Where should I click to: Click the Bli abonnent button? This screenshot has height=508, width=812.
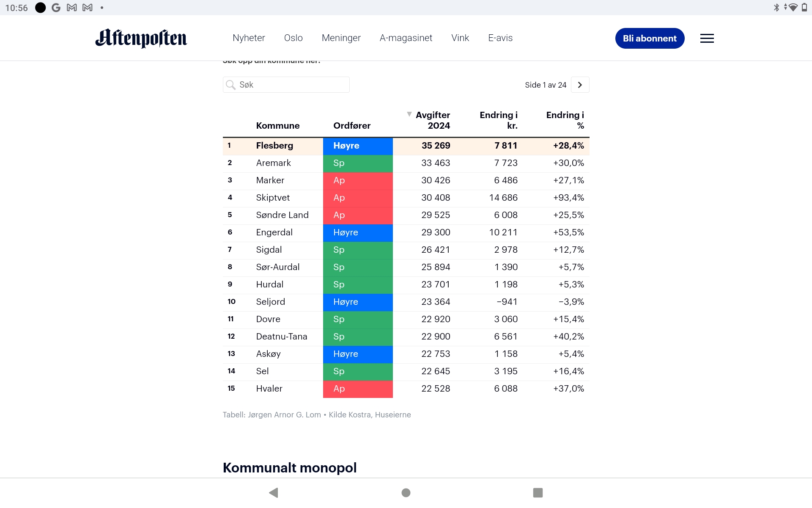(x=650, y=39)
